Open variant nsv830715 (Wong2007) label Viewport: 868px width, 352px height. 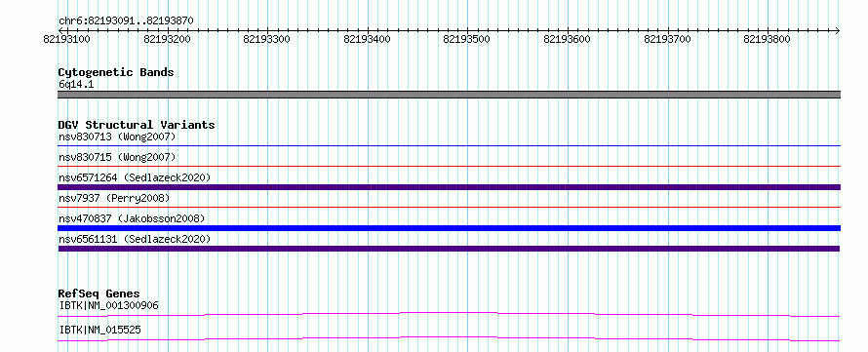point(117,157)
